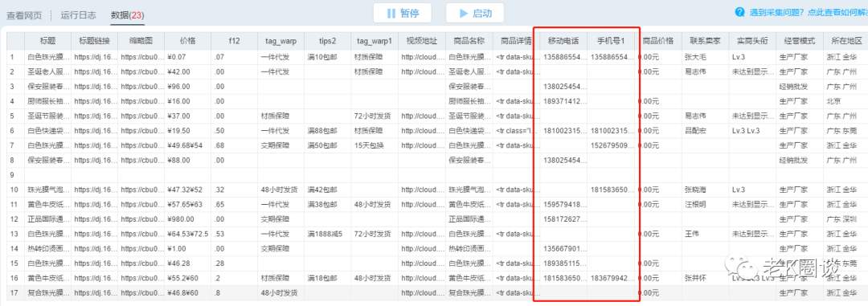Screen dimensions: 868x306
Task: Click the 移动电话 column header
Action: [x=563, y=40]
